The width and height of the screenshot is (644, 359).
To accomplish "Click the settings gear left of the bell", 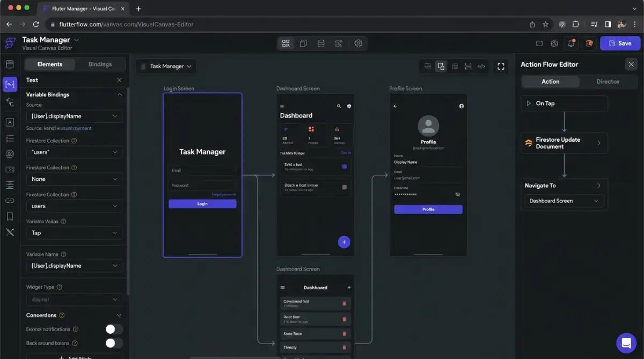I will [554, 43].
